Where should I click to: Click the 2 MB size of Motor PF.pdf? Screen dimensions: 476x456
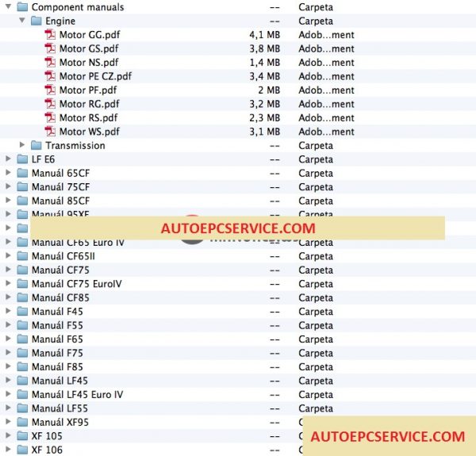point(269,90)
